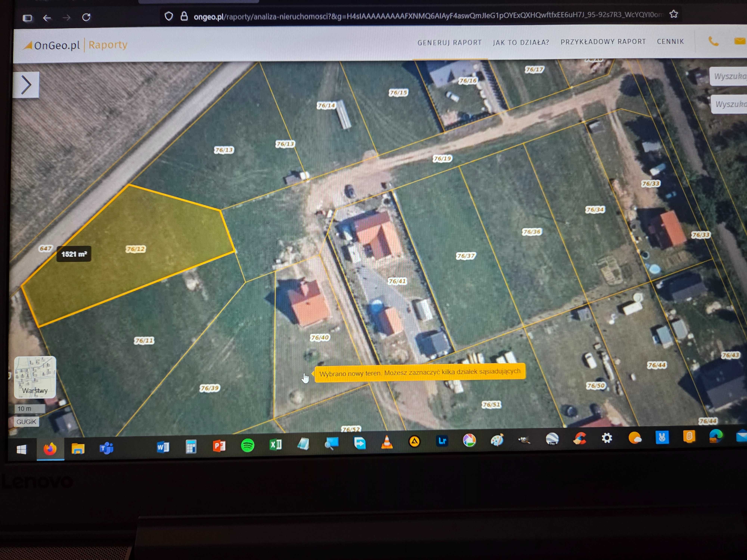Reload the page with the refresh icon
The width and height of the screenshot is (747, 560).
[86, 17]
